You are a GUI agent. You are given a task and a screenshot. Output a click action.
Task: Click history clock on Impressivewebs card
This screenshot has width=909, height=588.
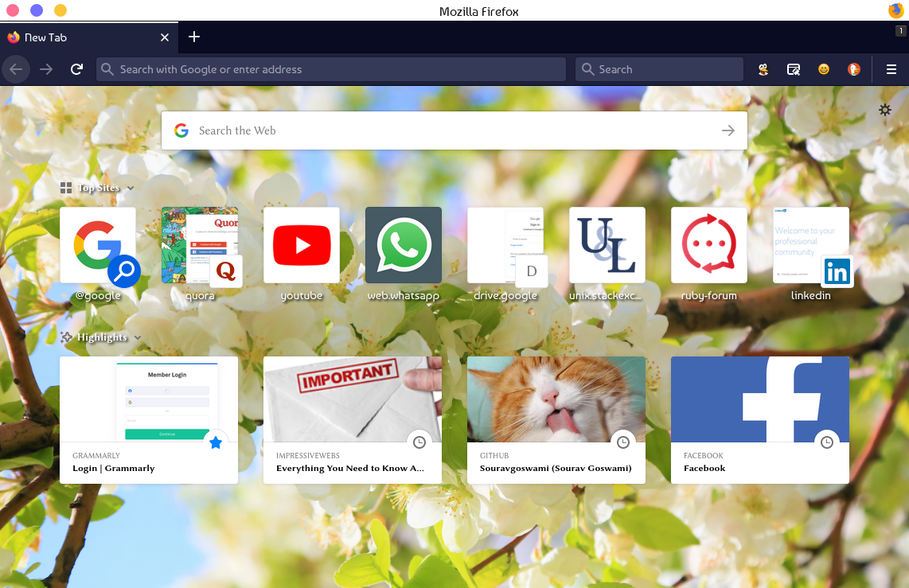[x=419, y=442]
